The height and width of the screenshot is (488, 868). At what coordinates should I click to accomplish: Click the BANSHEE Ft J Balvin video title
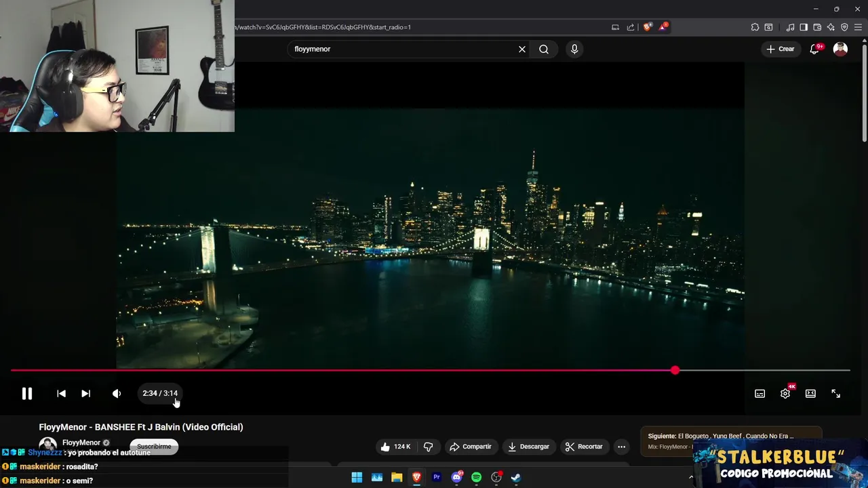141,427
